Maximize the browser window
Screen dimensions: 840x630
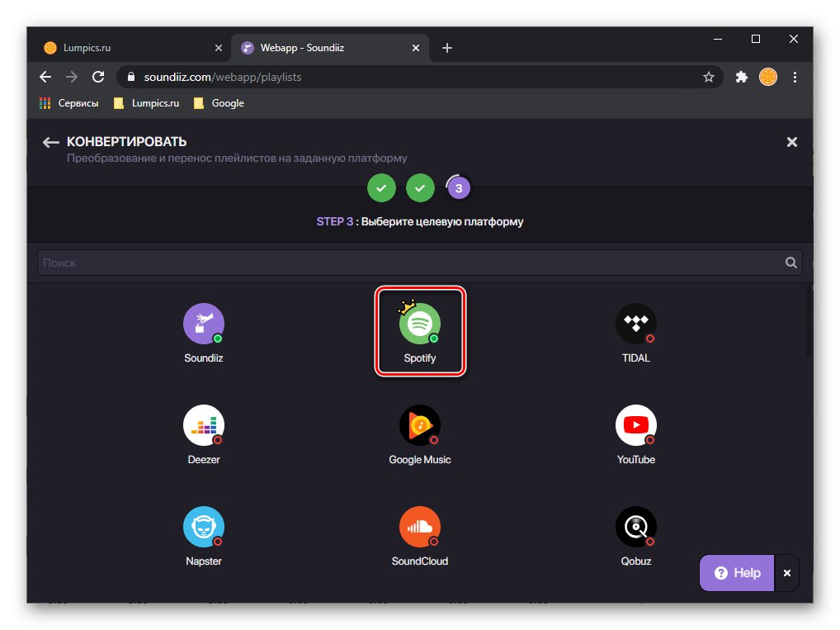[x=756, y=39]
